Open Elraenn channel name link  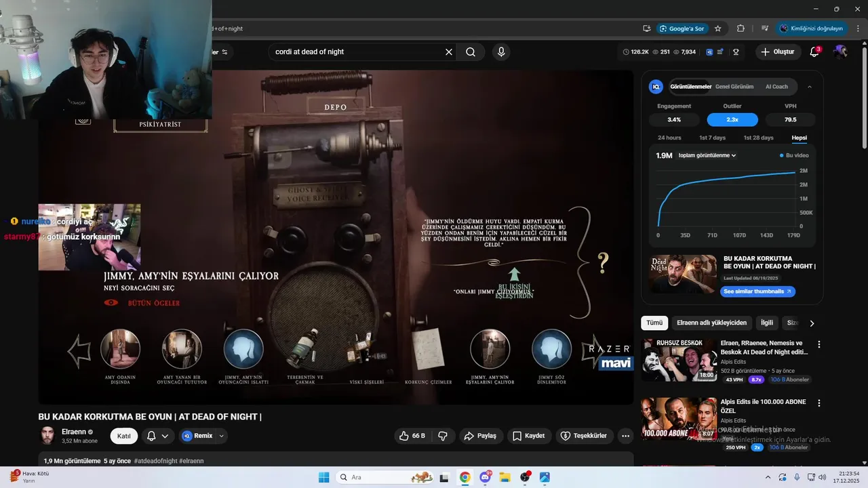tap(74, 432)
